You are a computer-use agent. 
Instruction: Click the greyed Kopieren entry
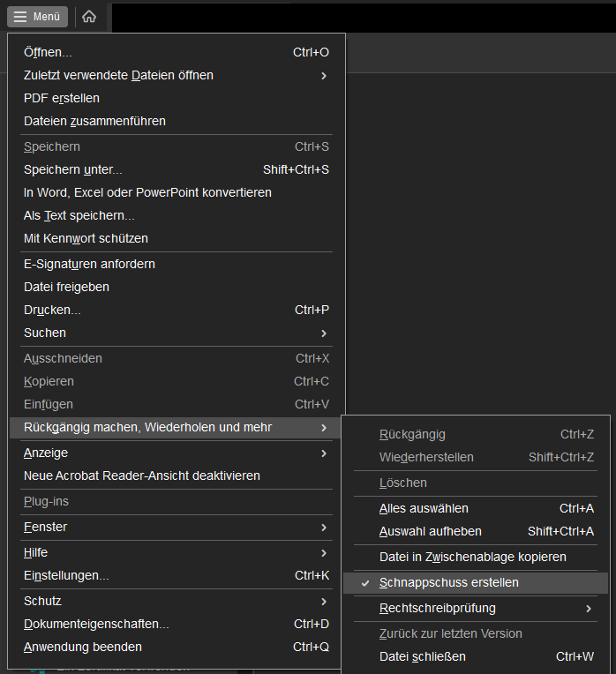point(177,382)
